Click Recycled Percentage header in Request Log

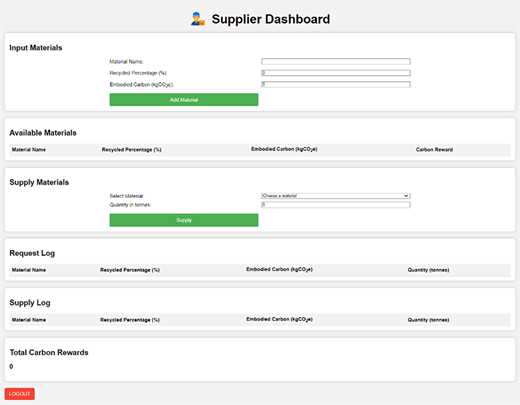click(130, 270)
